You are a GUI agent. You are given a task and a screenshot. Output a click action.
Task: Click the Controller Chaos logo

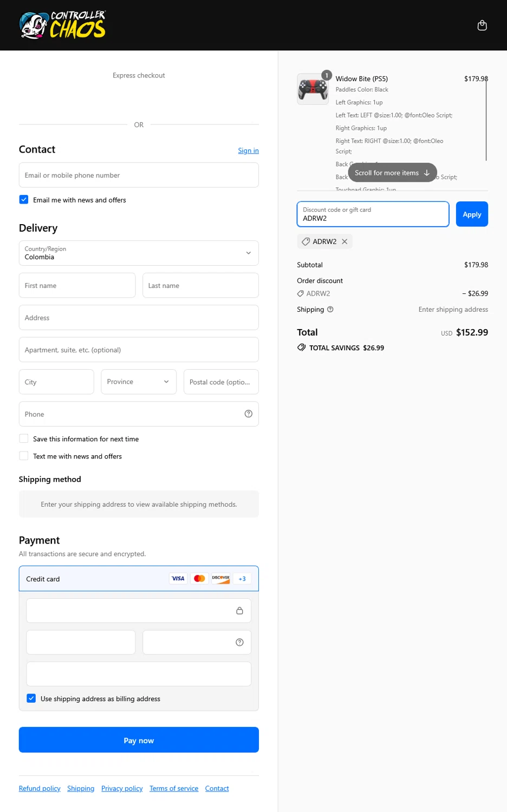pyautogui.click(x=62, y=25)
